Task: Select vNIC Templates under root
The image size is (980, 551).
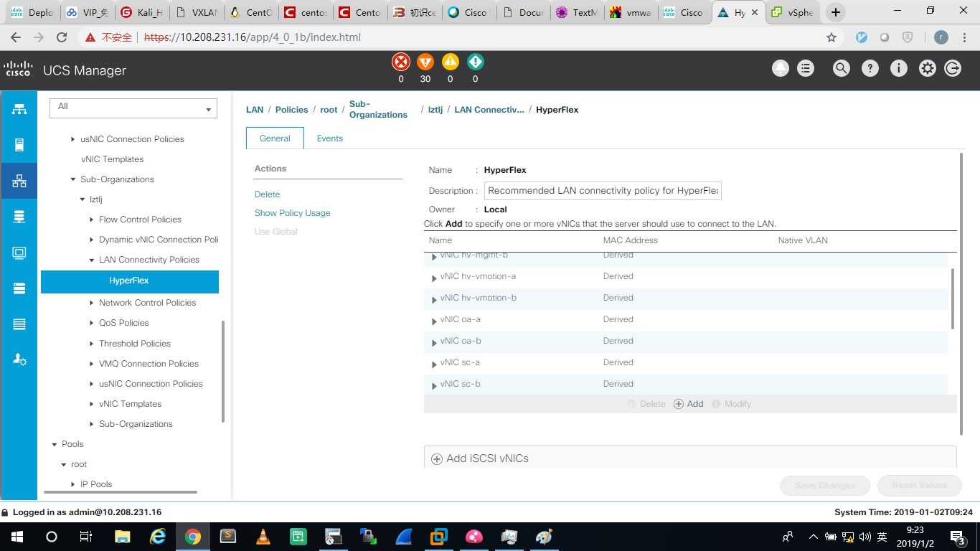Action: (x=112, y=159)
